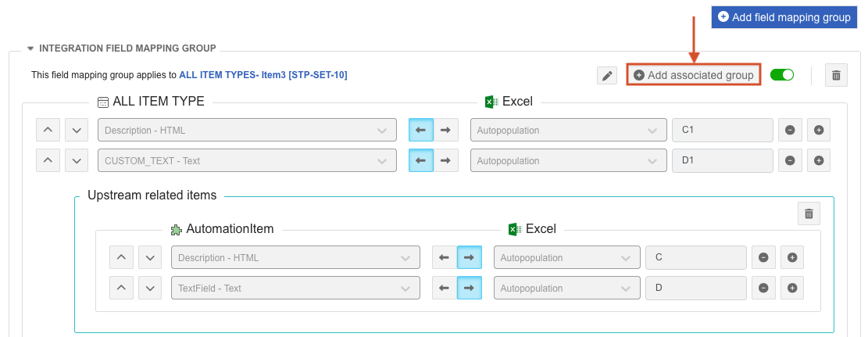Open the ALL ITEM TYPES- Item3 link
Screen dimensions: 868x337
263,75
